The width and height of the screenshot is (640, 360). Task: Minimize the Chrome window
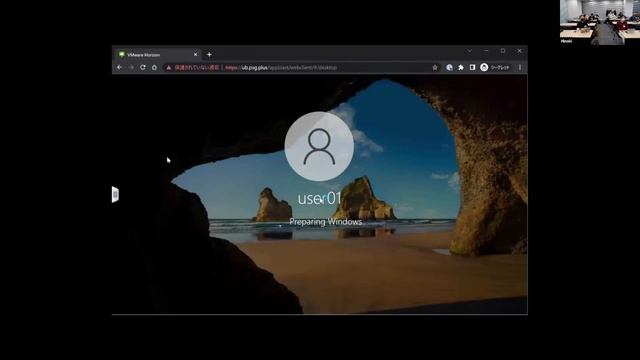point(486,51)
